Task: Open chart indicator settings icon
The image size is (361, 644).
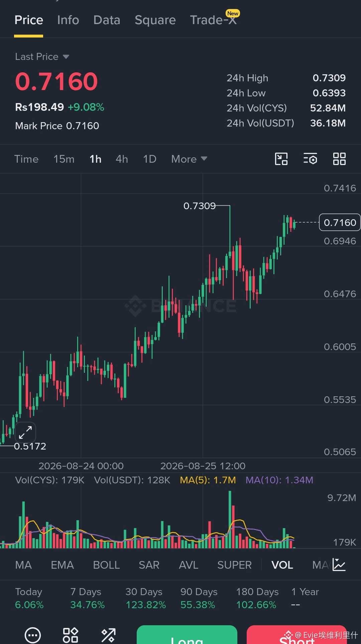Action: pos(310,159)
